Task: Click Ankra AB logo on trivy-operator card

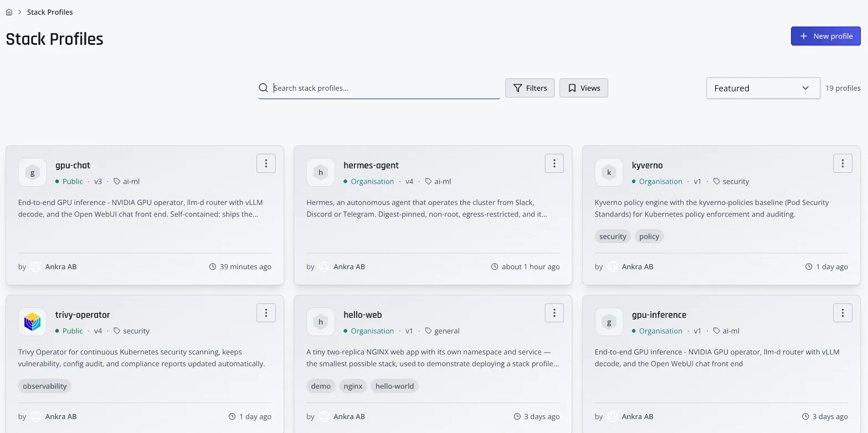Action: point(36,416)
